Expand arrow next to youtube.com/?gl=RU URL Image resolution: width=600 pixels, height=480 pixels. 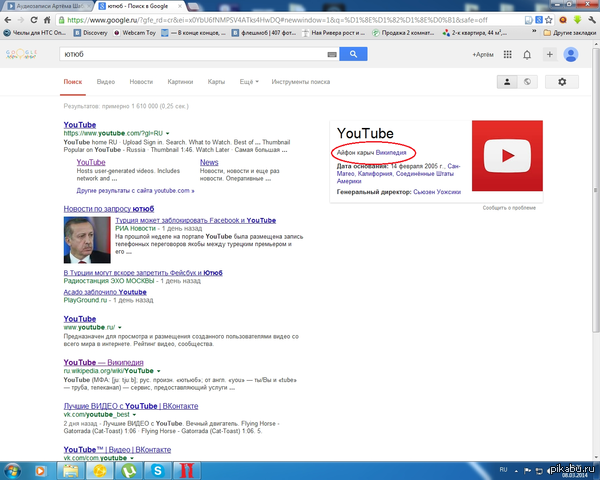click(x=167, y=134)
